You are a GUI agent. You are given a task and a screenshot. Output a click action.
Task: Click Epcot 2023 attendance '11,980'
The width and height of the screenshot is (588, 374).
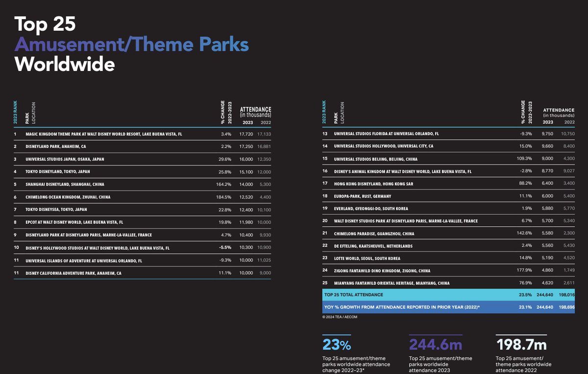tap(246, 223)
